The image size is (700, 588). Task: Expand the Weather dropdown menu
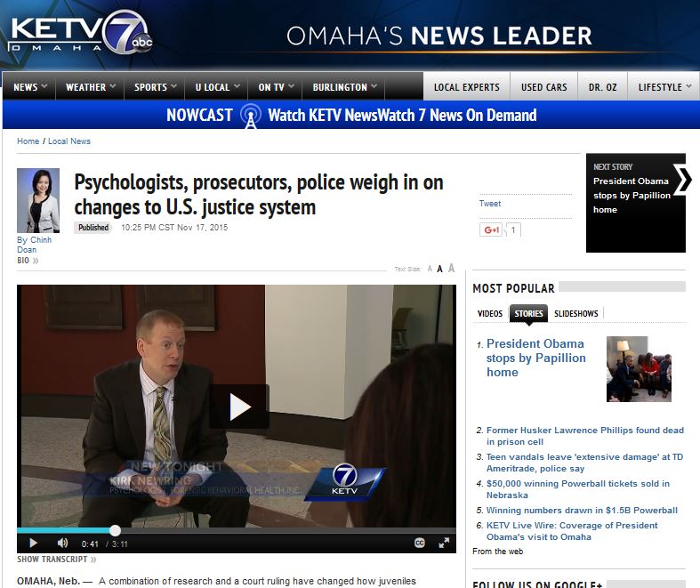pos(90,87)
